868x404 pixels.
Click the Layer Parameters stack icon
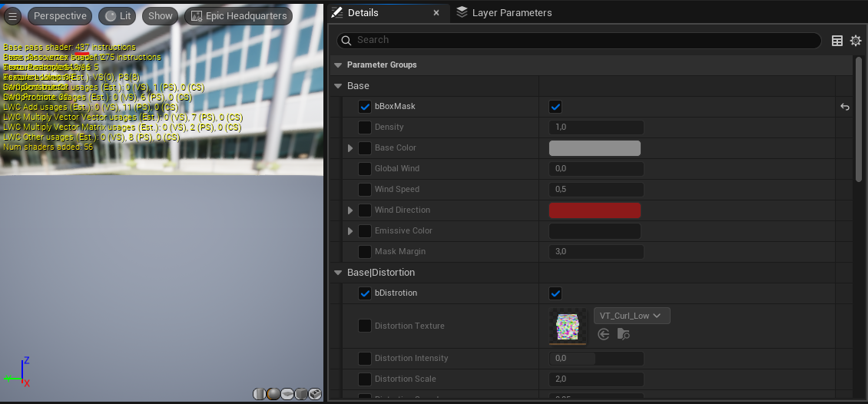[462, 12]
